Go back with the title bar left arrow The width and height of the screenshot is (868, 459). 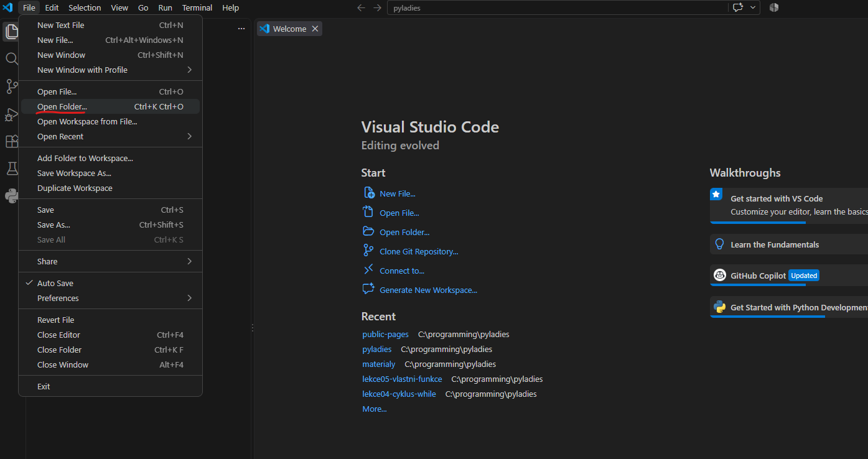tap(361, 7)
